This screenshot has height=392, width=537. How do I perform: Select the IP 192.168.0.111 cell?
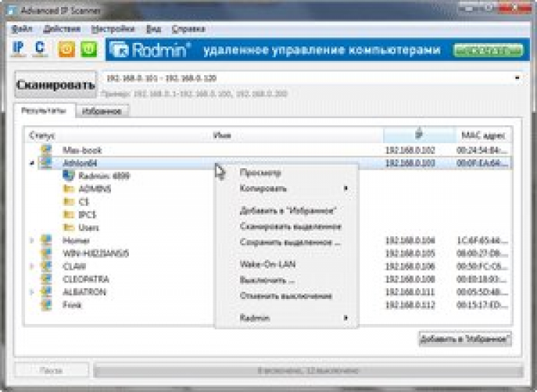[x=410, y=292]
